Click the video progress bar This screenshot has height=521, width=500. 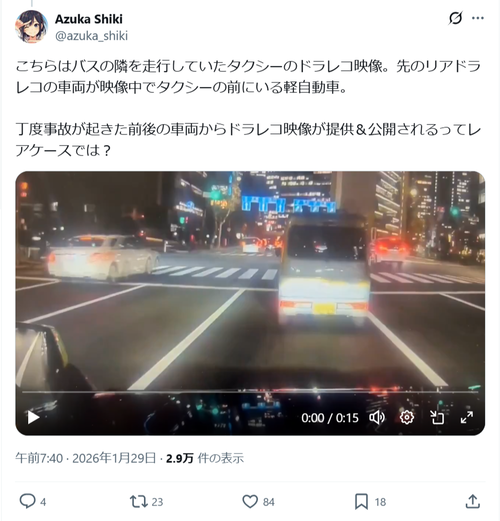click(250, 392)
